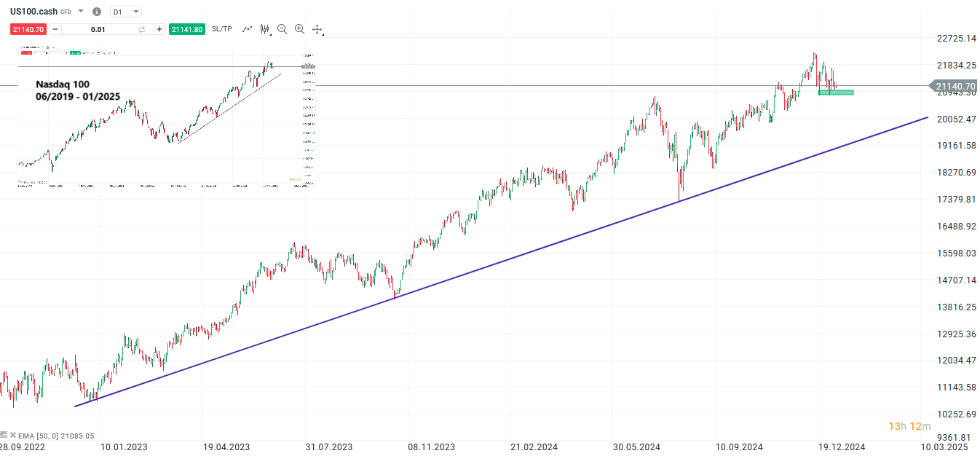The width and height of the screenshot is (980, 456).
Task: Expand the US100.cash instrument dropdown
Action: pyautogui.click(x=81, y=12)
